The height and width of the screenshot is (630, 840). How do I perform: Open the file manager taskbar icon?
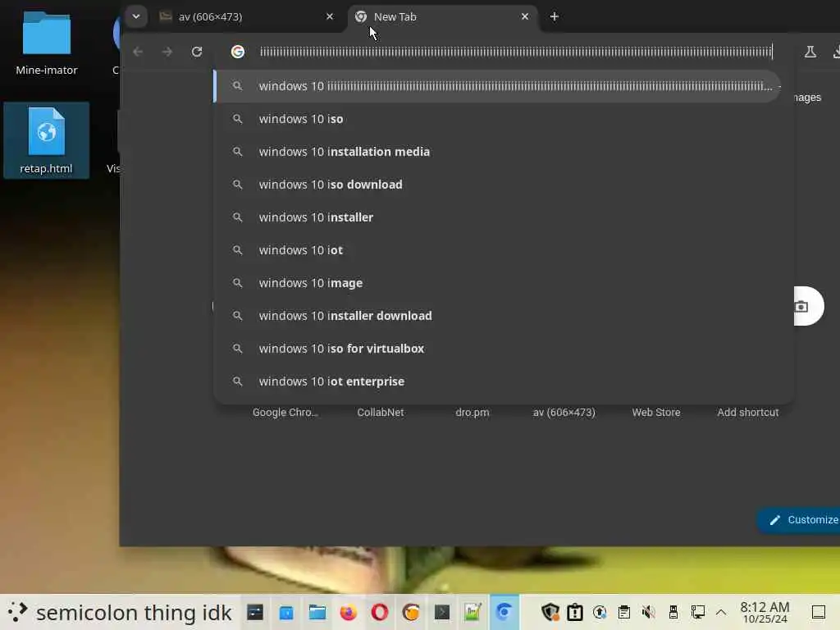coord(317,612)
